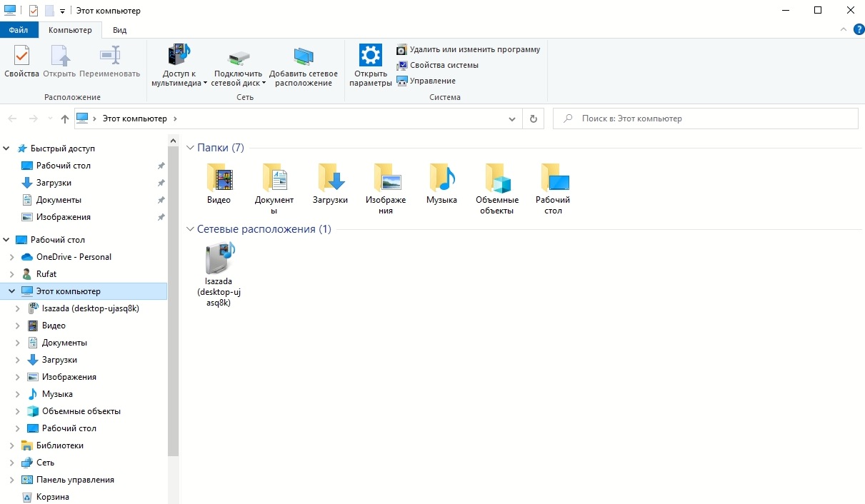Collapse the Папки (7) group

[x=190, y=148]
